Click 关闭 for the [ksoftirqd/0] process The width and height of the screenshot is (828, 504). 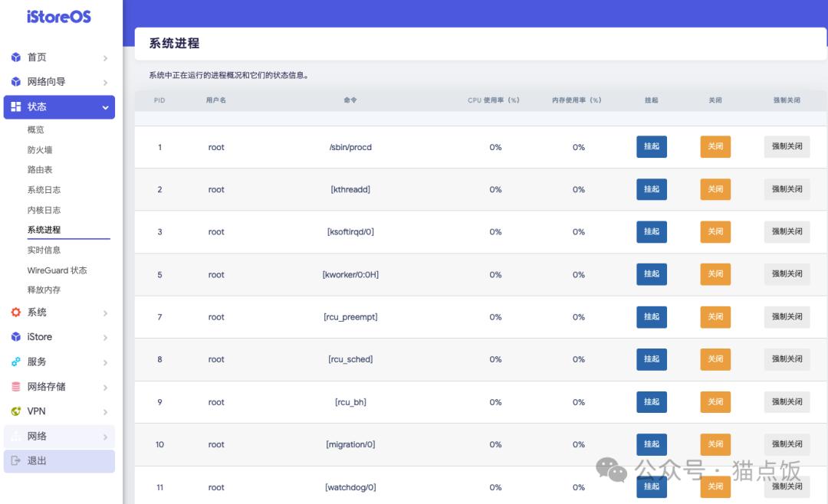(715, 231)
